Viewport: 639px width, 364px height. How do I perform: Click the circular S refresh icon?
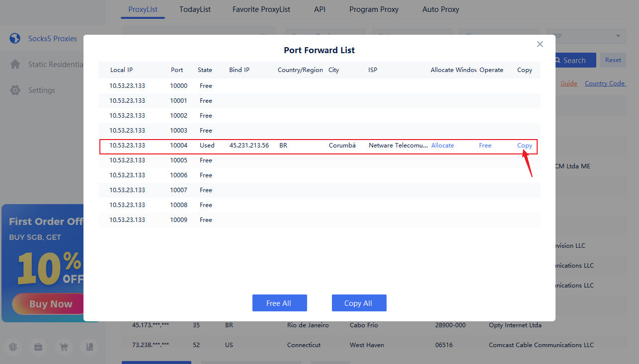[x=13, y=348]
